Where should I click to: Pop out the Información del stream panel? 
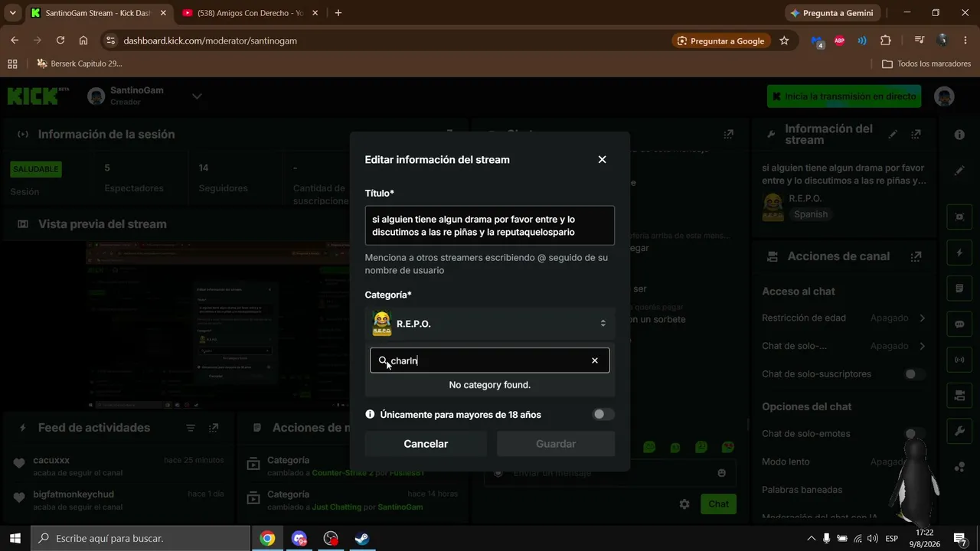[916, 134]
